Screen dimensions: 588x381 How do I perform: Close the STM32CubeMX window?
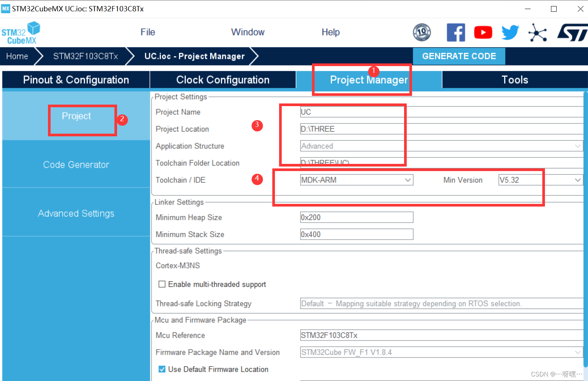click(x=580, y=9)
